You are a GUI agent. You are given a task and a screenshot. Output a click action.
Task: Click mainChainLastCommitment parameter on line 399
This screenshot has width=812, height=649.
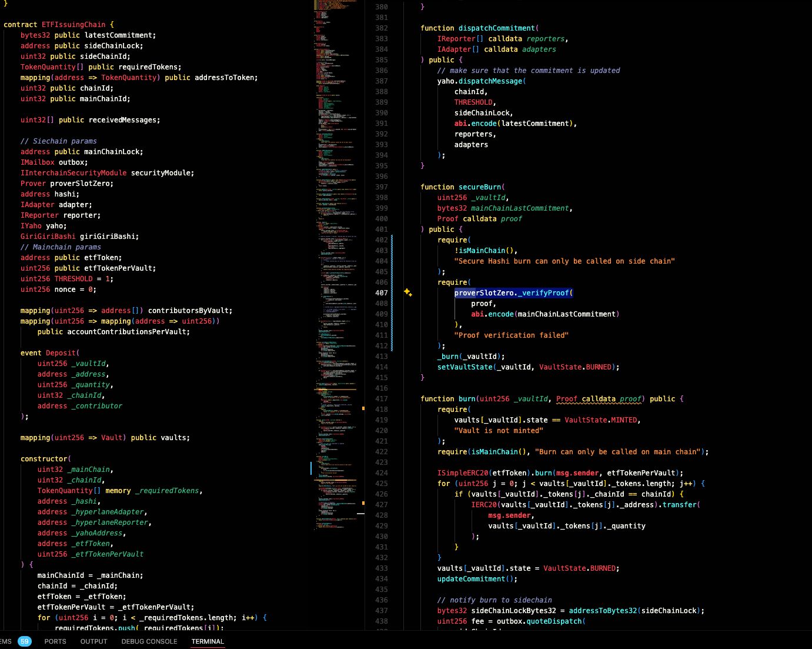point(520,208)
